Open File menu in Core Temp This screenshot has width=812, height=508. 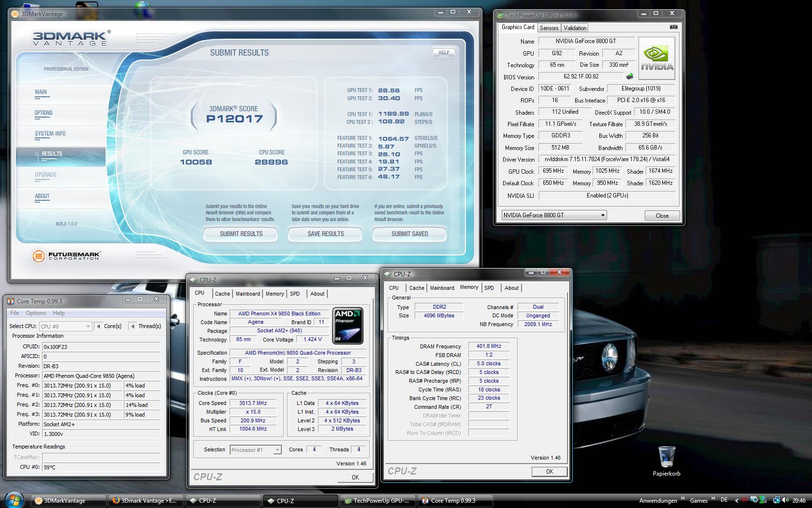coord(14,313)
